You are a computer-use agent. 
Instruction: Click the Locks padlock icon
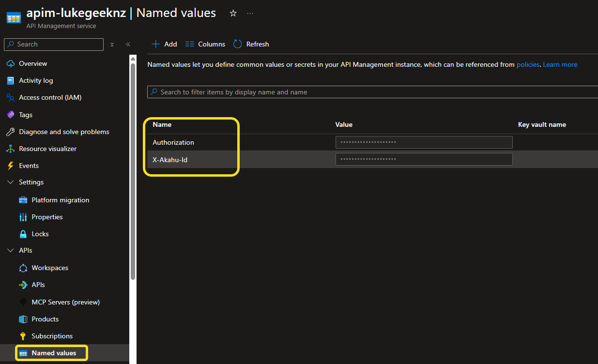point(23,234)
